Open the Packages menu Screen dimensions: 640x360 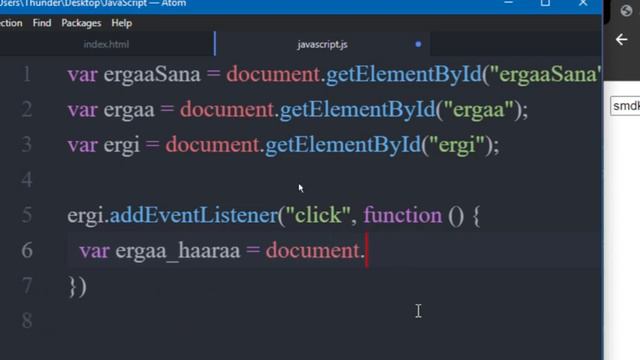coord(81,23)
